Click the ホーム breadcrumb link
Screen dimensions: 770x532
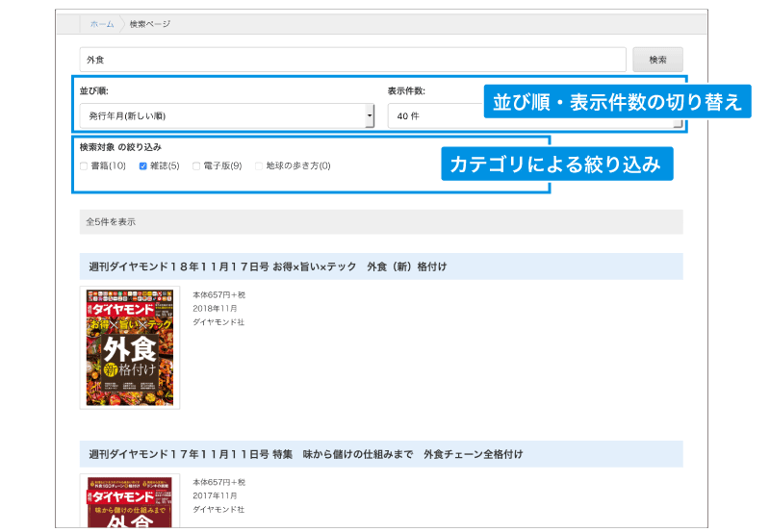pyautogui.click(x=102, y=24)
